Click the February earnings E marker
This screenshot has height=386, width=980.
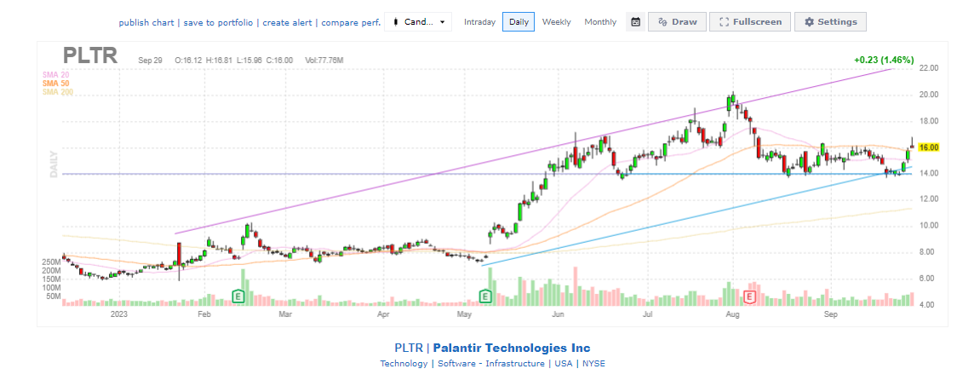coord(238,296)
